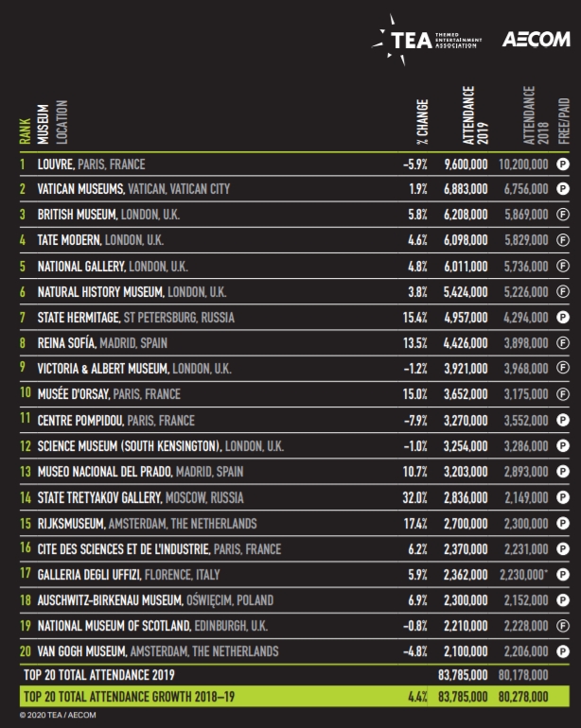Select the 3,203,000 attendance value

coord(466,472)
